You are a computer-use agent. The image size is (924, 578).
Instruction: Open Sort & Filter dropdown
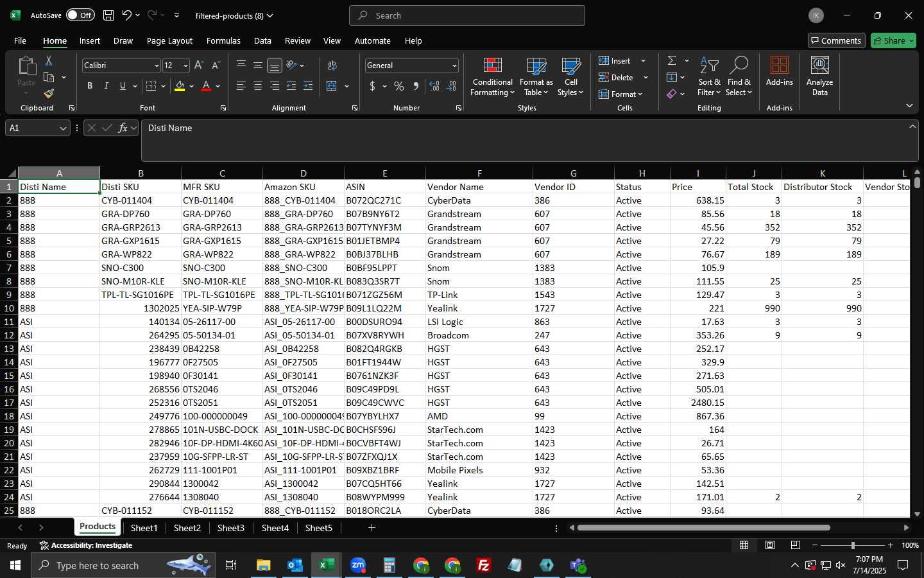coord(709,76)
